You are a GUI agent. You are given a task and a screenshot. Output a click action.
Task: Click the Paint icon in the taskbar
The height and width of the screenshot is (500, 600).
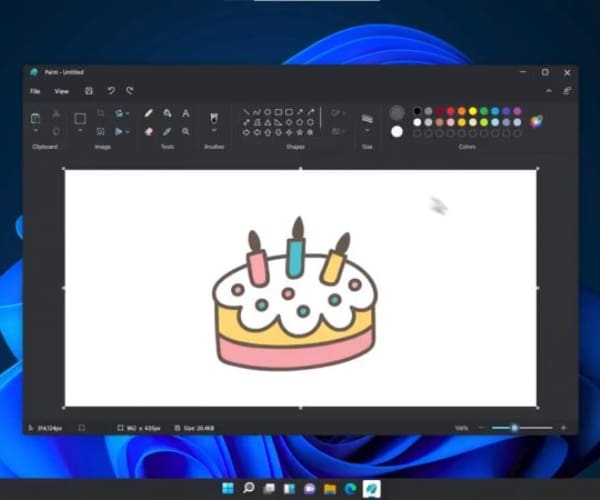(371, 489)
